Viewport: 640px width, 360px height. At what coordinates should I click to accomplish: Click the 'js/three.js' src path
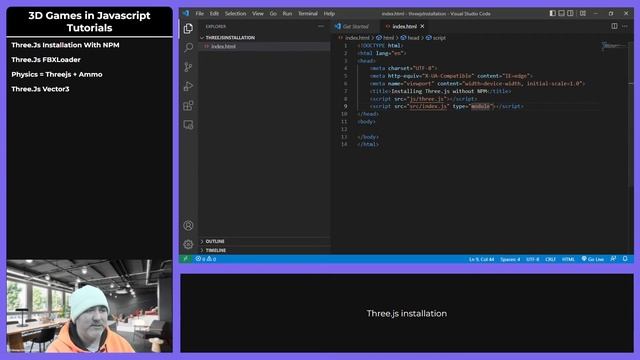pyautogui.click(x=427, y=99)
